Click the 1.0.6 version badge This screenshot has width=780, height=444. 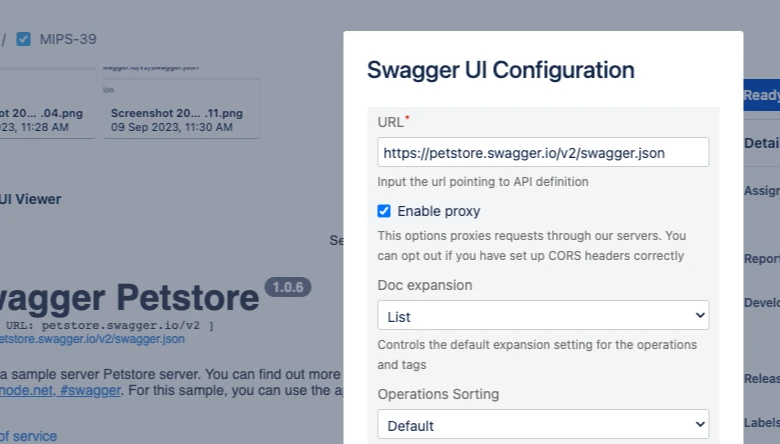[288, 287]
